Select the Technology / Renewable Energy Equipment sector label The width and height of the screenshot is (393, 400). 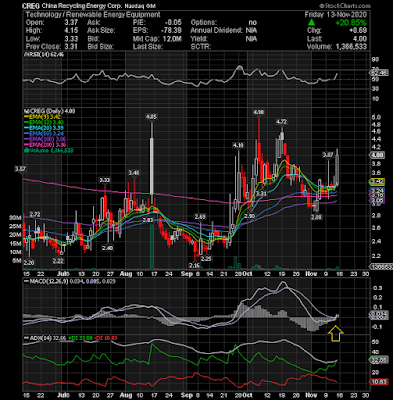pyautogui.click(x=93, y=14)
